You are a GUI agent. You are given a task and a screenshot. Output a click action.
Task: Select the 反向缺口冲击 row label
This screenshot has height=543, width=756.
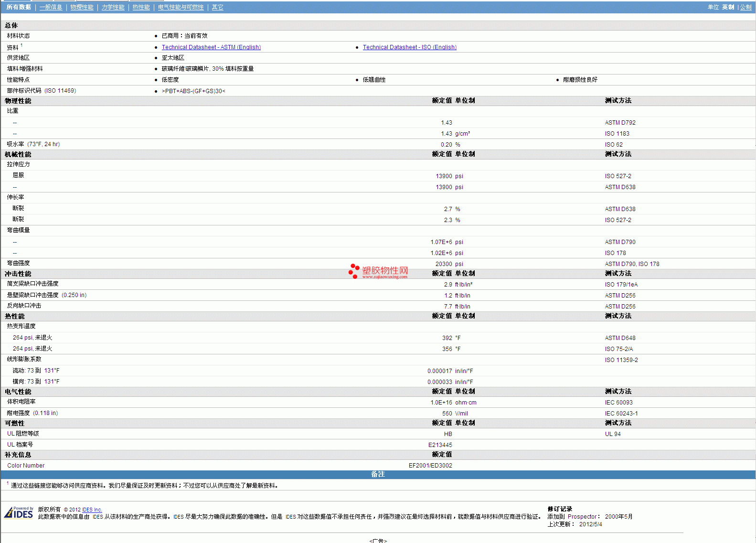pos(24,306)
